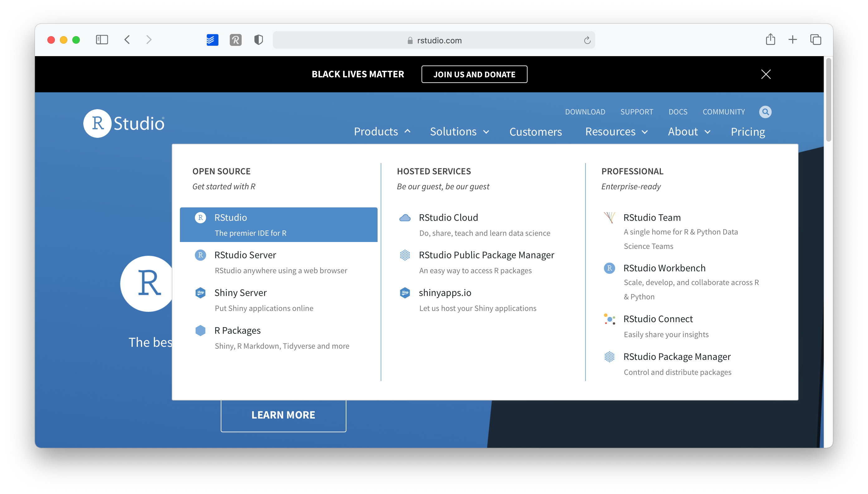Go back with the left arrow
This screenshot has height=494, width=868.
coord(127,40)
